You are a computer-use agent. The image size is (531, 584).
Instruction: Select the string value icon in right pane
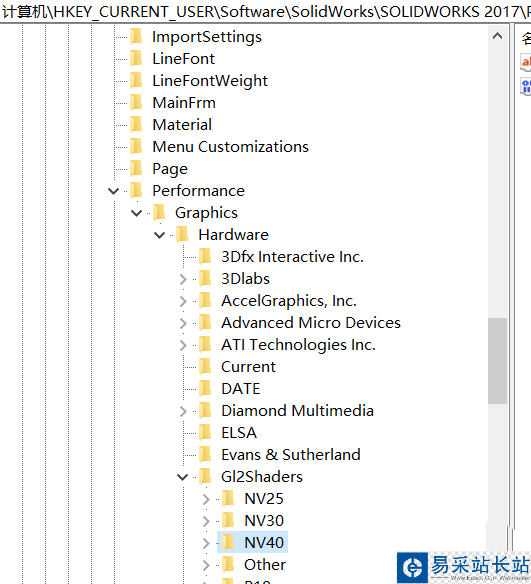pyautogui.click(x=525, y=62)
